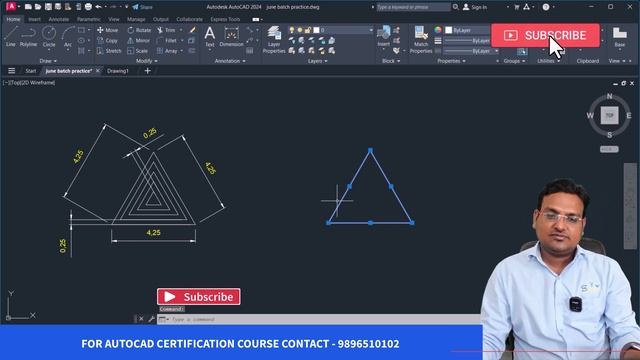Expand the Modify panel
The height and width of the screenshot is (360, 640).
147,61
